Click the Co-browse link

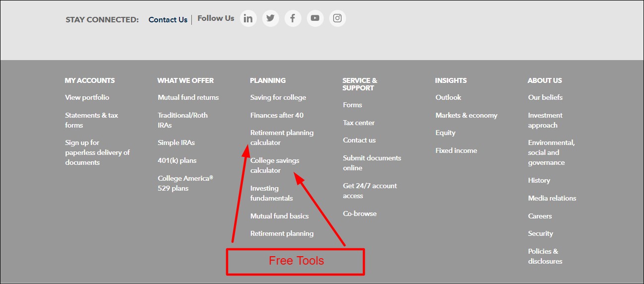[359, 213]
